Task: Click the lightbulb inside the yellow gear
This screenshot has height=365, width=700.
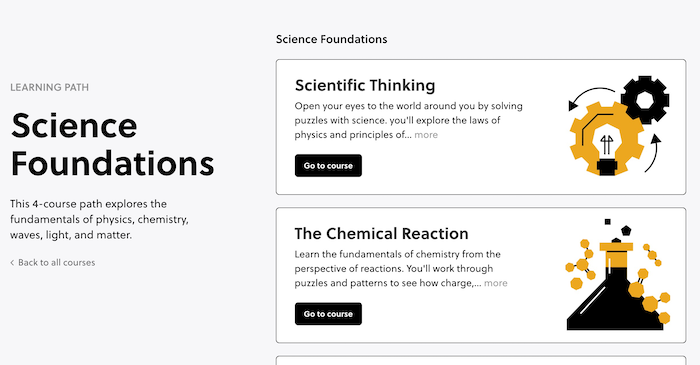Action: (607, 149)
